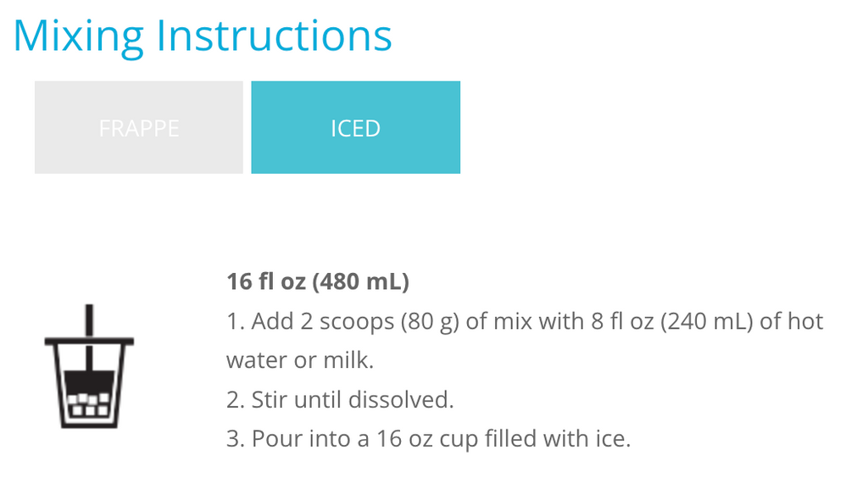
Task: Click the 'water or milk.' line
Action: [x=300, y=360]
